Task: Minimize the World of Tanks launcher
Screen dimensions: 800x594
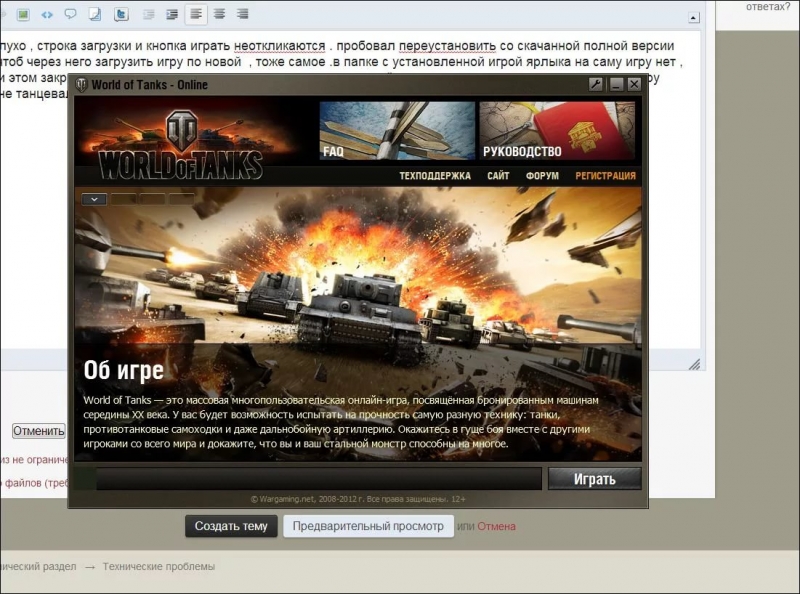Action: click(x=616, y=84)
